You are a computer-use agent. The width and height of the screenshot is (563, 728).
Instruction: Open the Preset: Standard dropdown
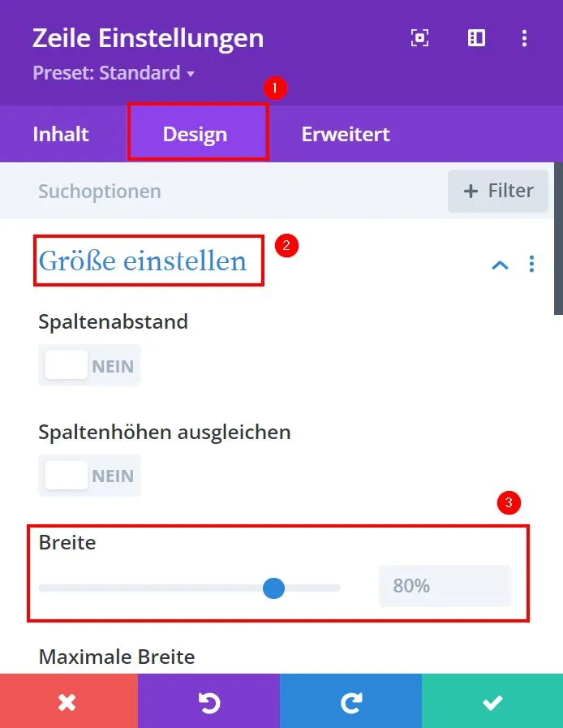[x=114, y=73]
